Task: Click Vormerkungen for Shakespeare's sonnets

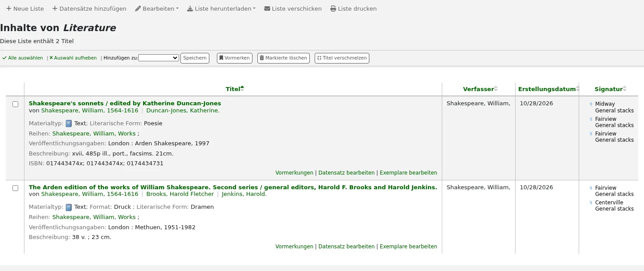Action: (x=294, y=172)
